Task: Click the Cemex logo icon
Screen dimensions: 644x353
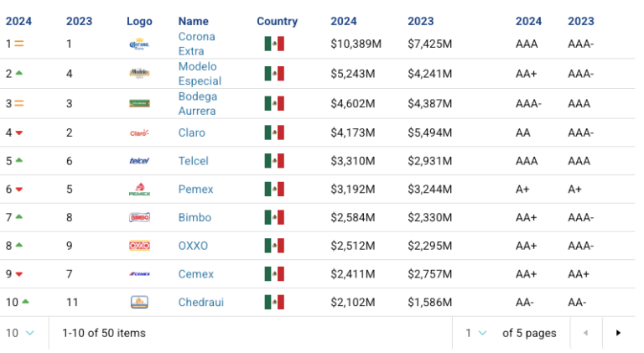Action: [x=139, y=274]
